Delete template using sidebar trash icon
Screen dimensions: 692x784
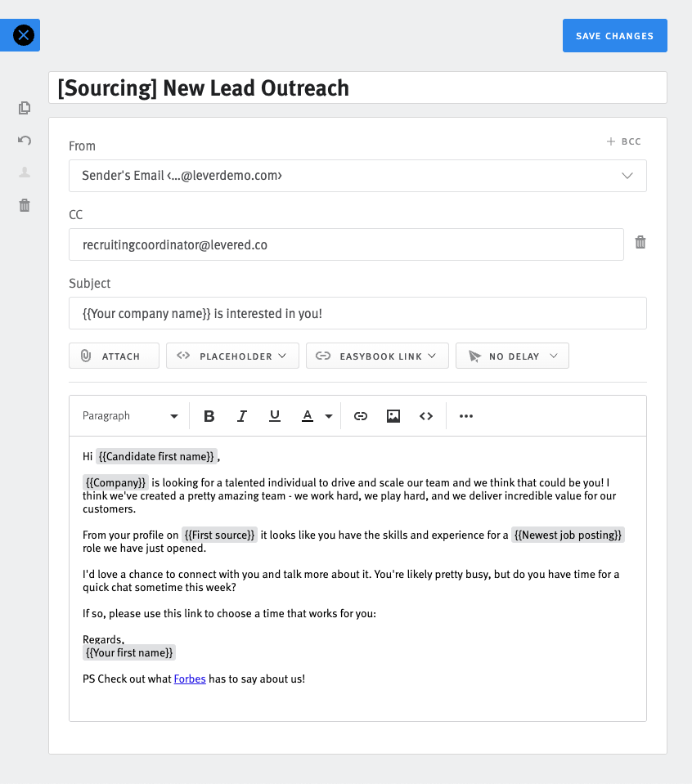[25, 205]
